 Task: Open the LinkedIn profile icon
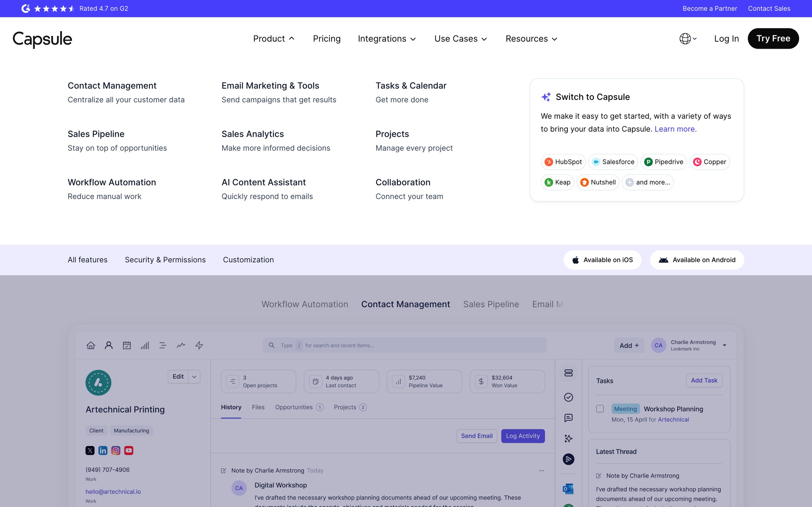pos(103,450)
